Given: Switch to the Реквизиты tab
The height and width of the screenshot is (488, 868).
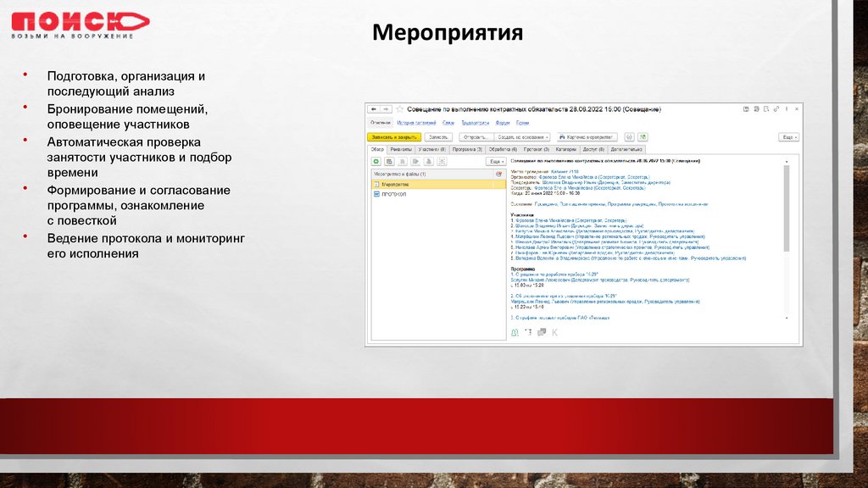Looking at the screenshot, I should tap(401, 149).
